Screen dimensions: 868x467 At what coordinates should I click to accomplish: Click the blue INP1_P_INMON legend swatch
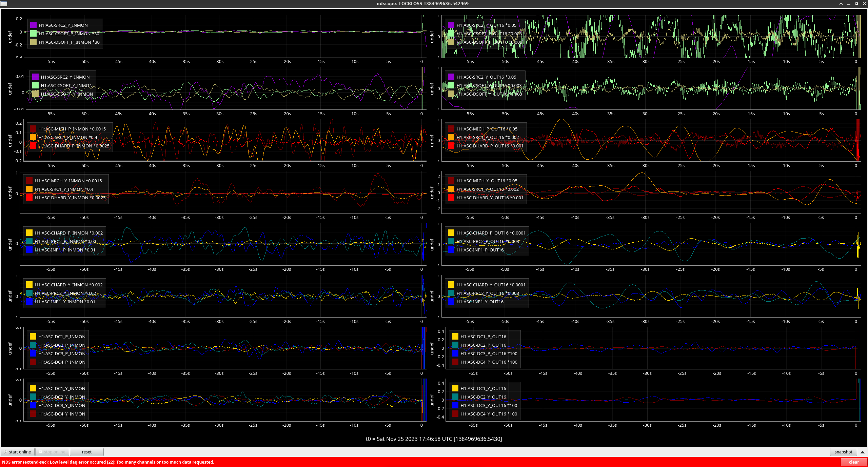(x=29, y=250)
